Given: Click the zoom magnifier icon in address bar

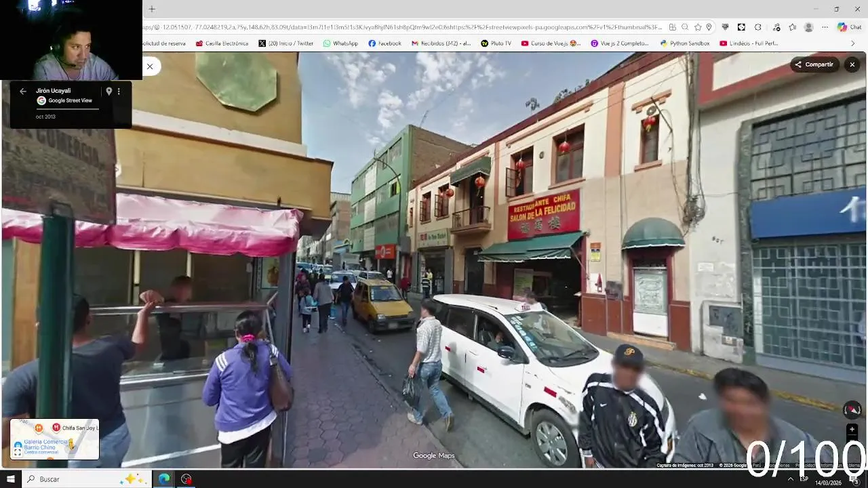Looking at the screenshot, I should pos(685,27).
